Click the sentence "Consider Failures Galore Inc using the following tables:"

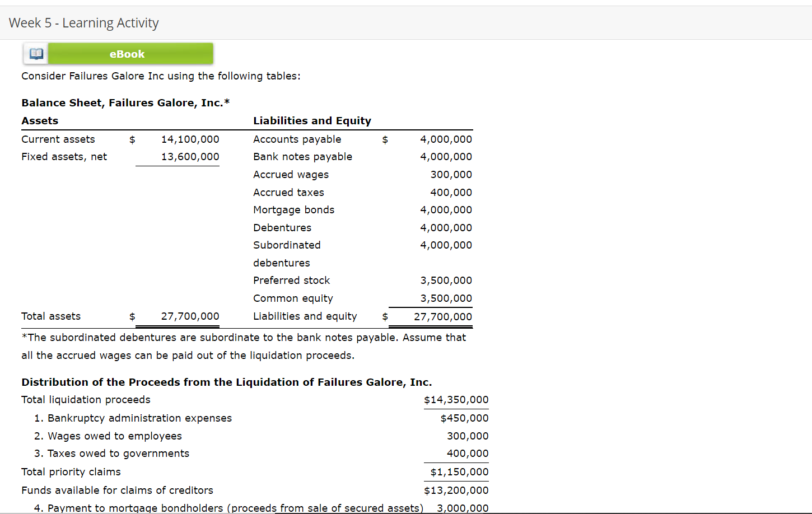click(x=161, y=76)
